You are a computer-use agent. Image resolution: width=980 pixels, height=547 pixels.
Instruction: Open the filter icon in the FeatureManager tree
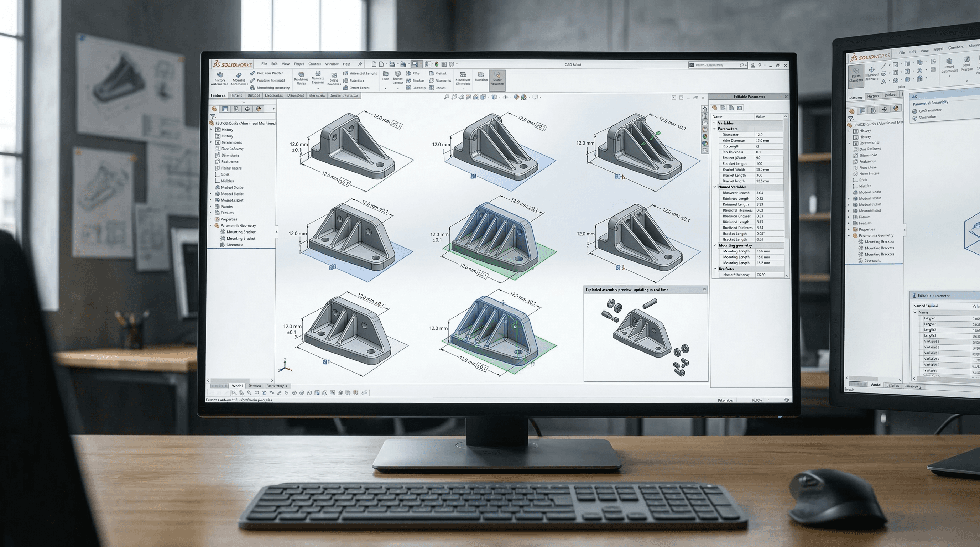point(213,116)
